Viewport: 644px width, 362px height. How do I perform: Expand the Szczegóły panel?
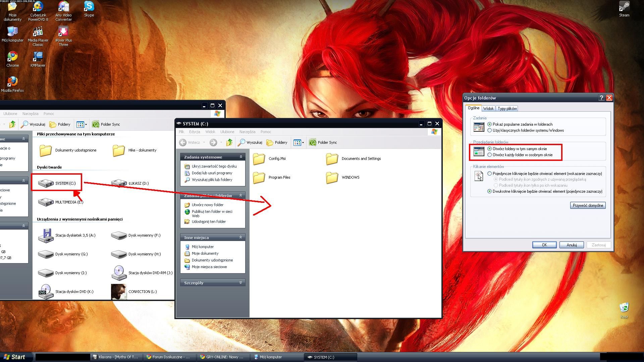click(x=241, y=283)
